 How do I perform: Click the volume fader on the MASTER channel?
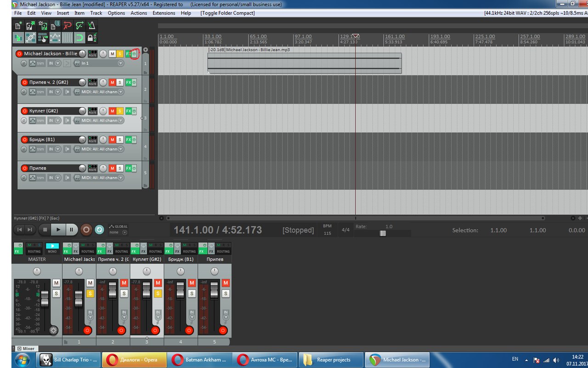click(45, 299)
